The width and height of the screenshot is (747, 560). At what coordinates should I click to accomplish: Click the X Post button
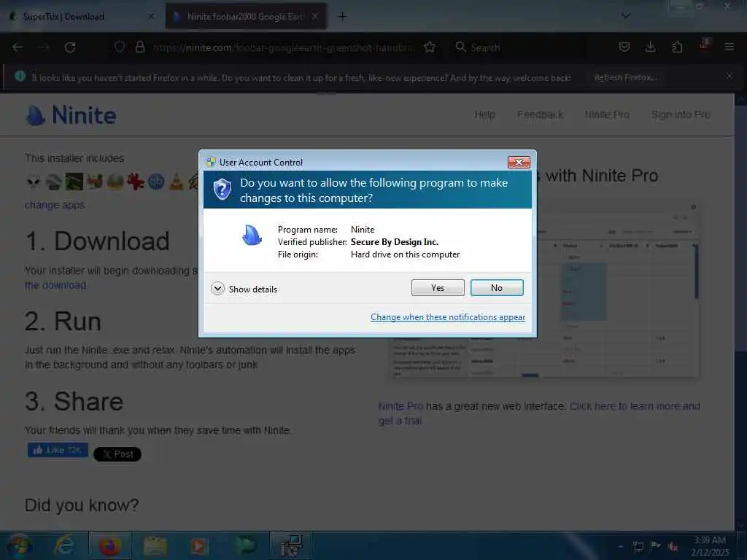click(x=117, y=454)
